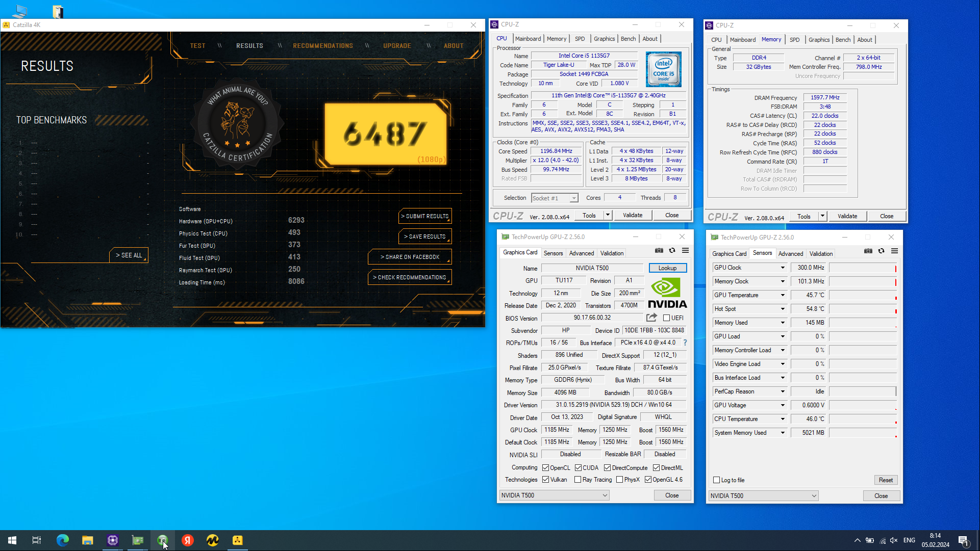
Task: Click the NVIDIA logo in GPU-Z
Action: click(x=667, y=293)
